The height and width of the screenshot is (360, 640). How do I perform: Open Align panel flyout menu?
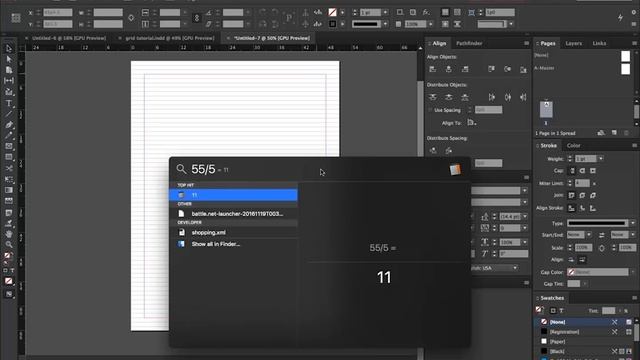tap(527, 43)
